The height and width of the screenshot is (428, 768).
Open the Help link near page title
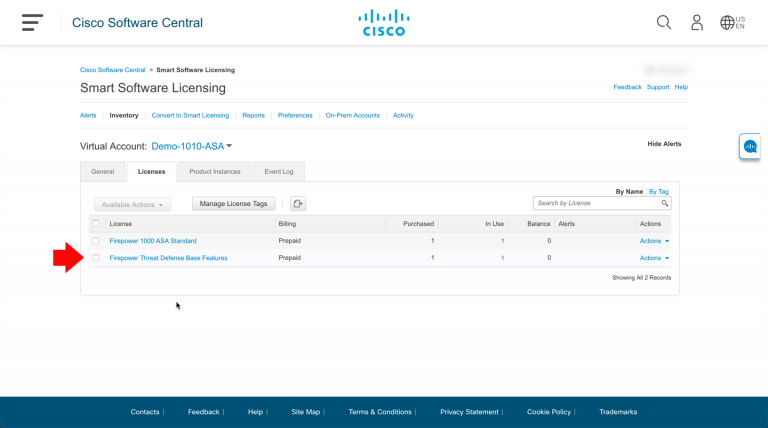click(681, 87)
